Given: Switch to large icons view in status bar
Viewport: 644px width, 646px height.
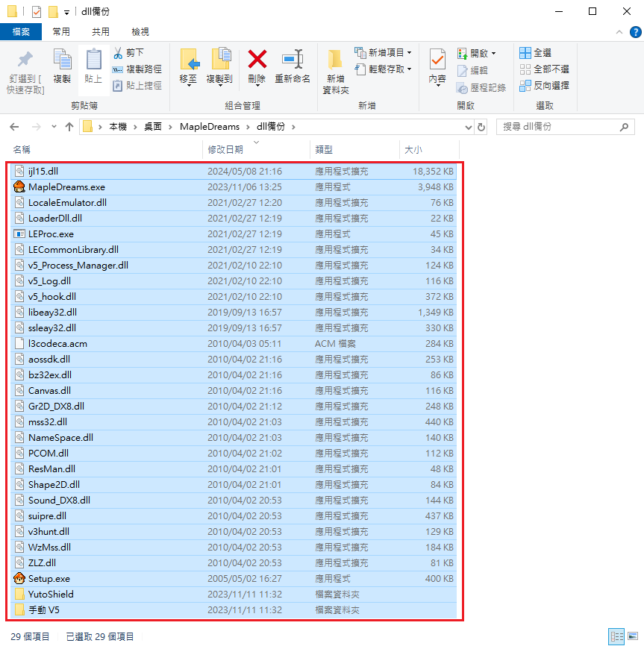Looking at the screenshot, I should [632, 636].
